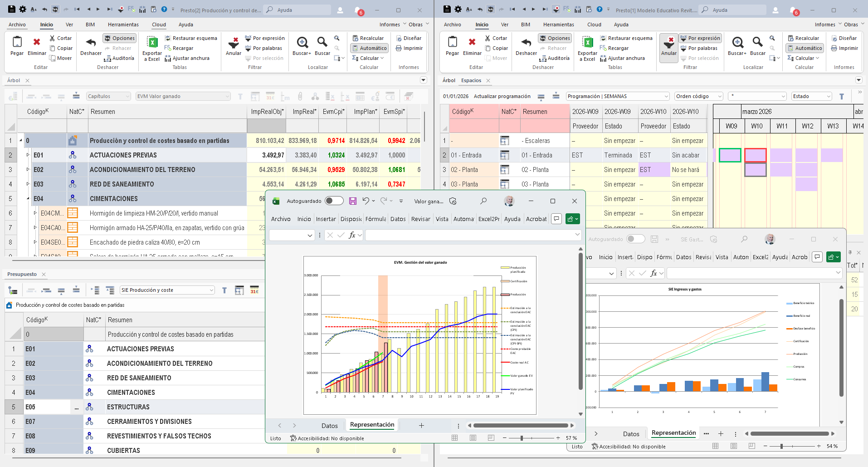Click search magnifier in Valor ganado Excel title bar
Screen dimensions: 868x467
(x=483, y=201)
